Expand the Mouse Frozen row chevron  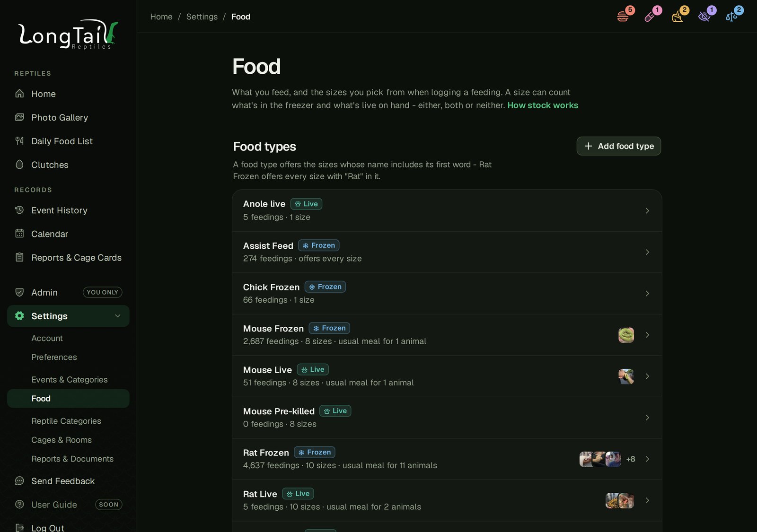(x=647, y=335)
